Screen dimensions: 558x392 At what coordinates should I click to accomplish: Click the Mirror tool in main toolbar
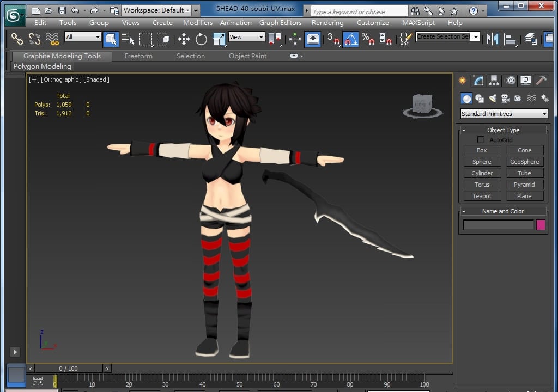492,39
